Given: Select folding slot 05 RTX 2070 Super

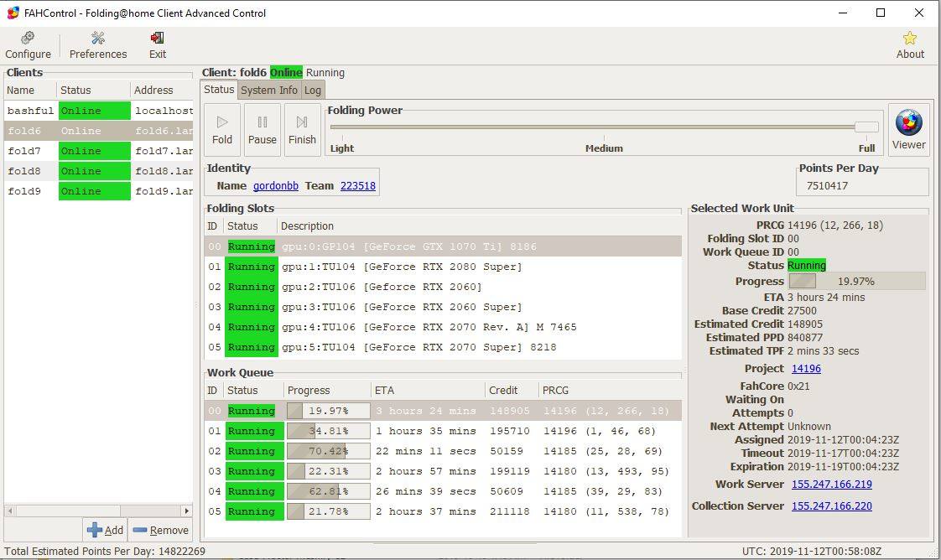Looking at the screenshot, I should tap(443, 347).
